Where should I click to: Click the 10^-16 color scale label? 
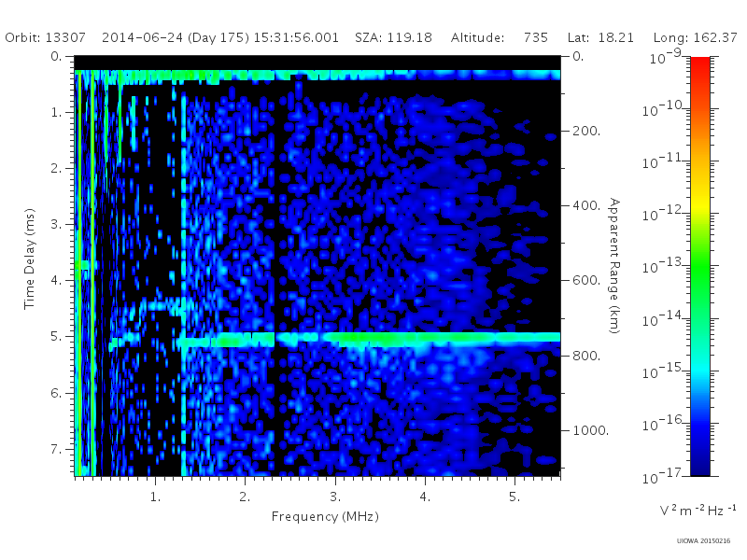tap(664, 424)
